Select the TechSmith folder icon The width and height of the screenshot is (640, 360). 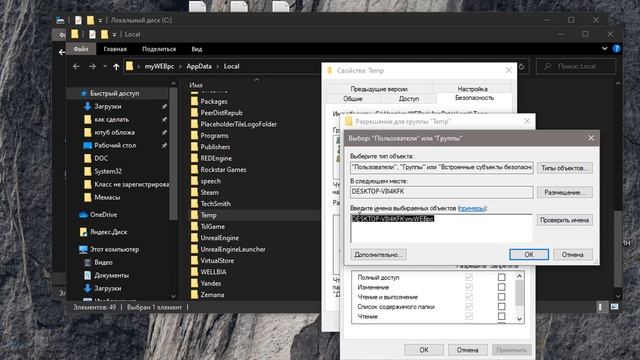pos(194,204)
